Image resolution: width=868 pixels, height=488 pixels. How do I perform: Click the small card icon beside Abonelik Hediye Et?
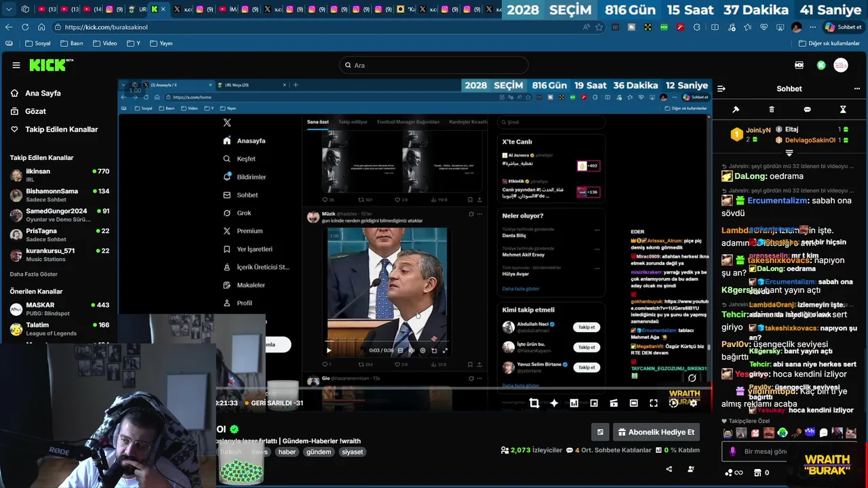[600, 432]
